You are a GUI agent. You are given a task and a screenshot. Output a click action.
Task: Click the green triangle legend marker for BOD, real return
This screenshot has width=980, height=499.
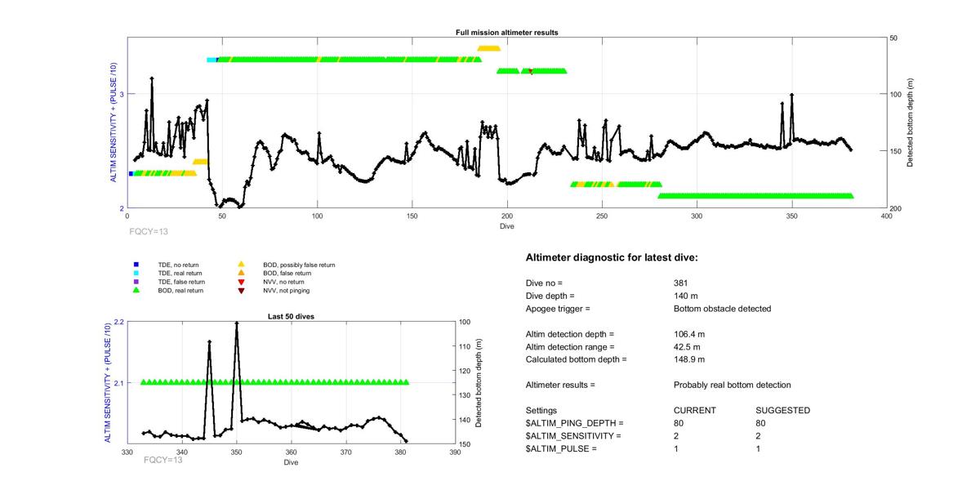(x=136, y=290)
